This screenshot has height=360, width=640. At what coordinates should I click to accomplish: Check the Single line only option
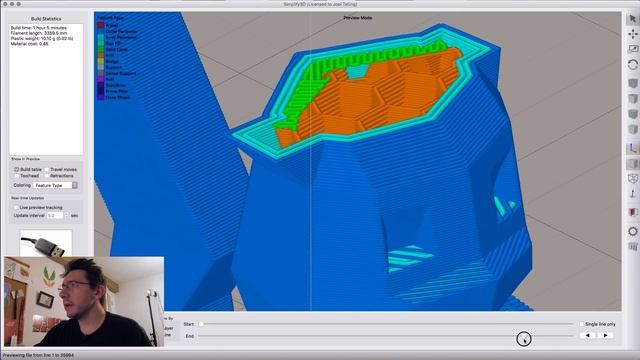tap(582, 324)
